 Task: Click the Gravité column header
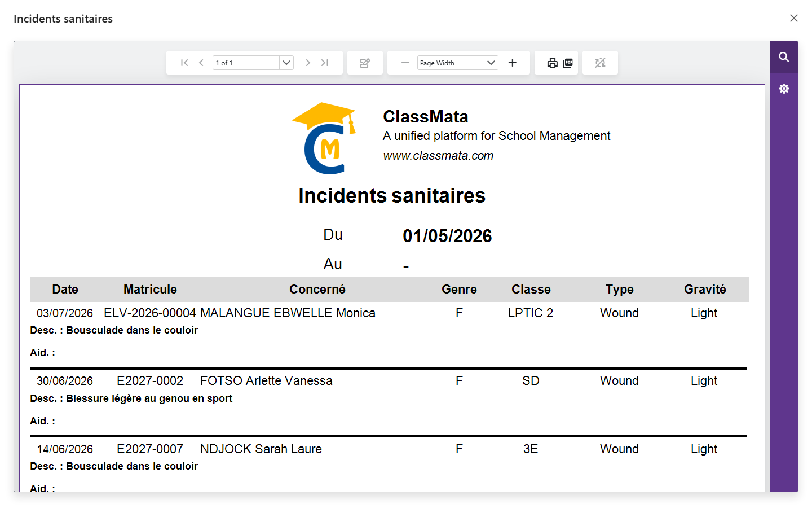(x=705, y=289)
